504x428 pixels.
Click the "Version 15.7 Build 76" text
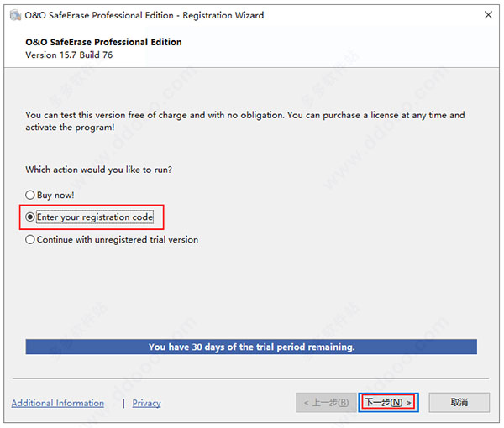pyautogui.click(x=69, y=55)
